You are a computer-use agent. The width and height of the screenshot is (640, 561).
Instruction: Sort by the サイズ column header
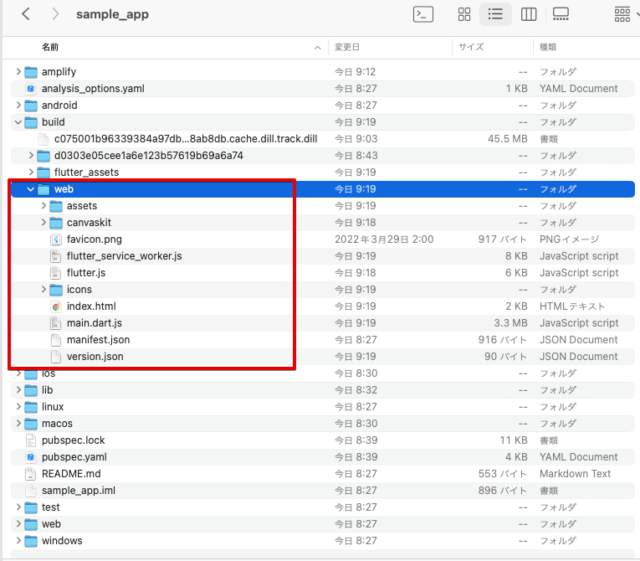point(471,47)
